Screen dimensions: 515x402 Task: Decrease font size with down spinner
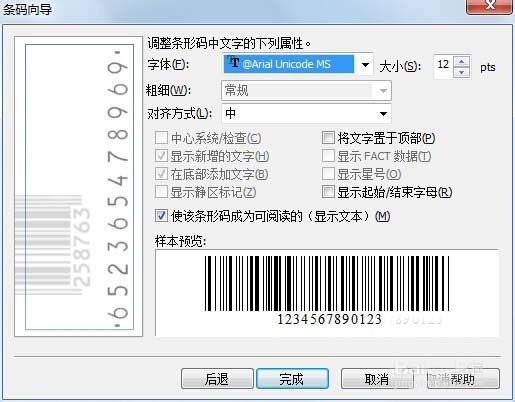462,72
